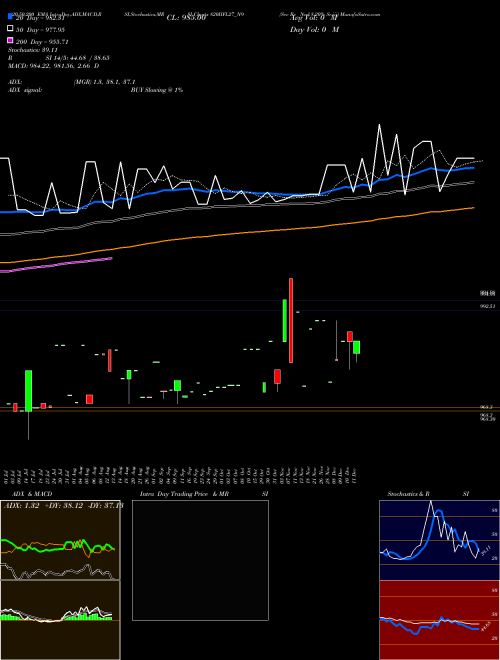Click the 'MACD: 984.22, 981.36, 2.66 D' line
This screenshot has width=500, height=660.
tap(53, 66)
